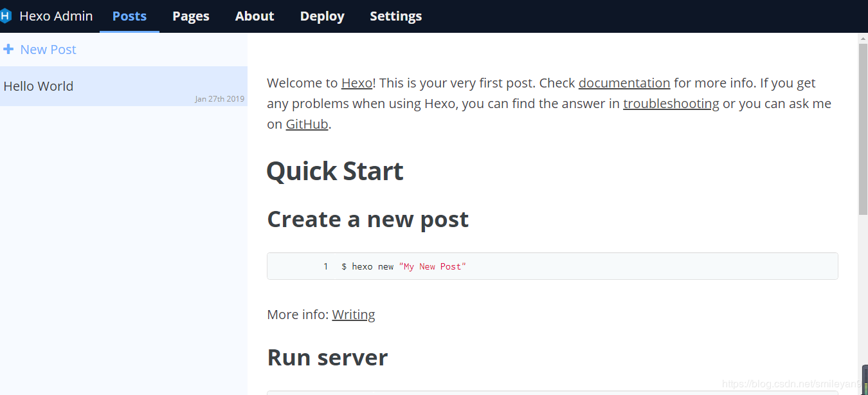Navigate to the Settings tab
Image resolution: width=868 pixels, height=395 pixels.
395,16
